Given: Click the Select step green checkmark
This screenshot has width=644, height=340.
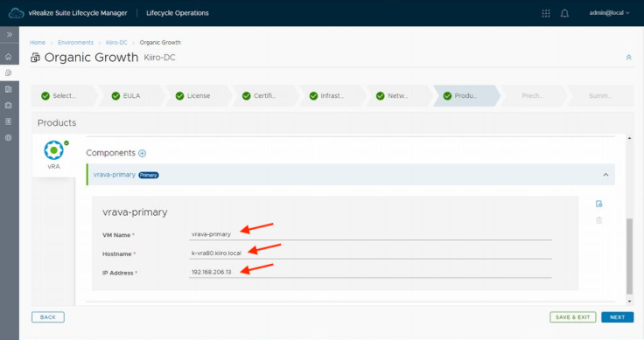Looking at the screenshot, I should coord(45,96).
